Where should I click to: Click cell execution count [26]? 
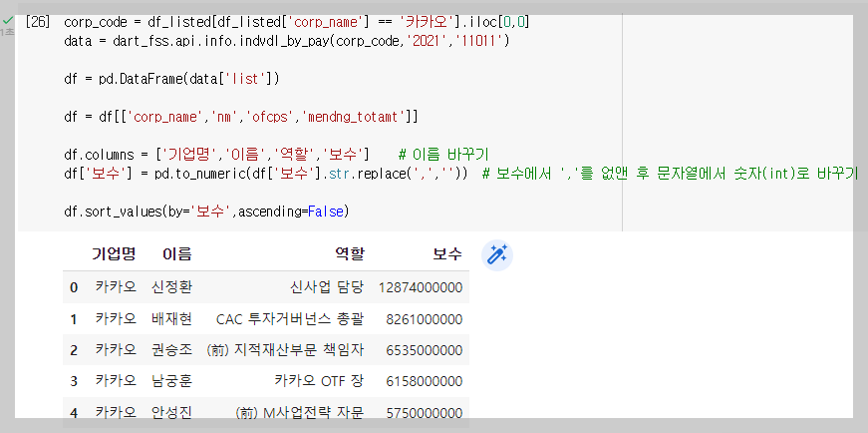coord(38,22)
